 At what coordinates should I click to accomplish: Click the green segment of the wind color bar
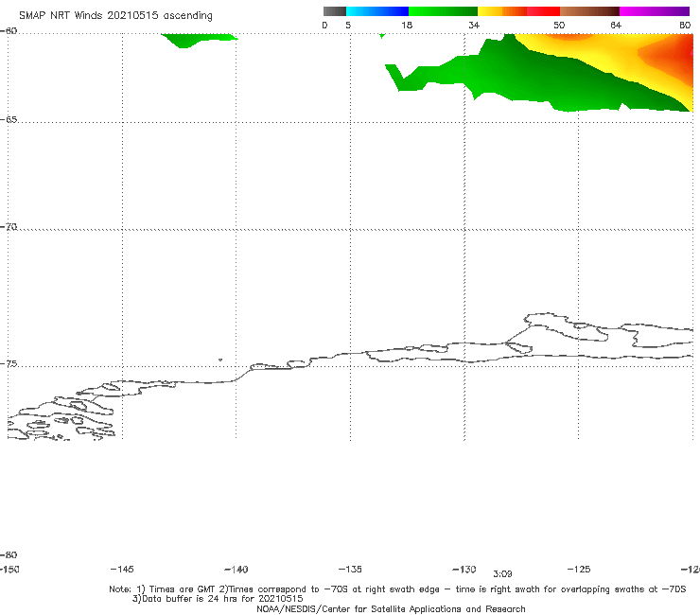[443, 11]
